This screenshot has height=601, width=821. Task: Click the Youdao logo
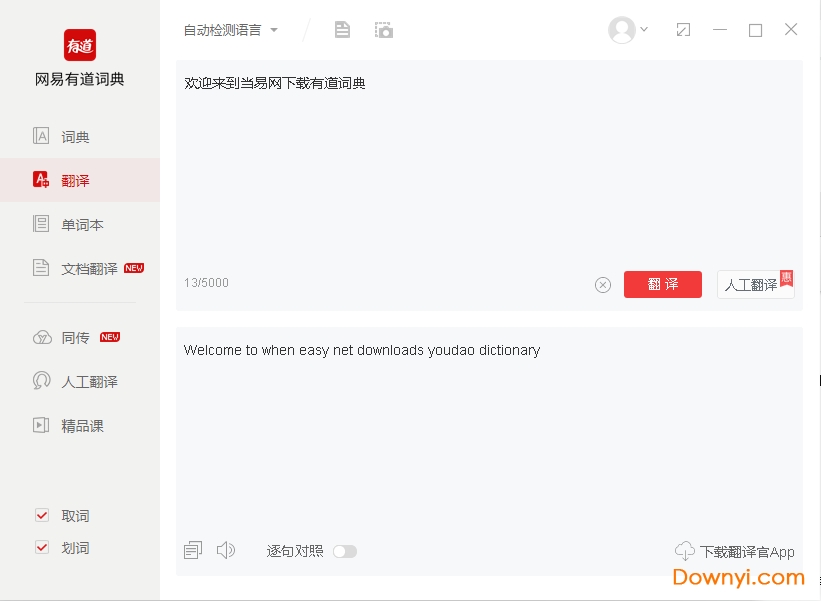pyautogui.click(x=79, y=46)
